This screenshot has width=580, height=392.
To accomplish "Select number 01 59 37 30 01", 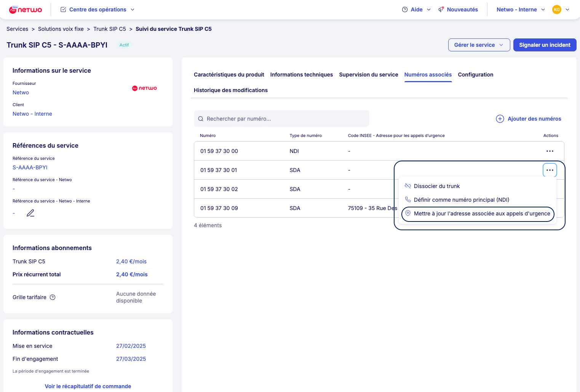I will click(219, 170).
